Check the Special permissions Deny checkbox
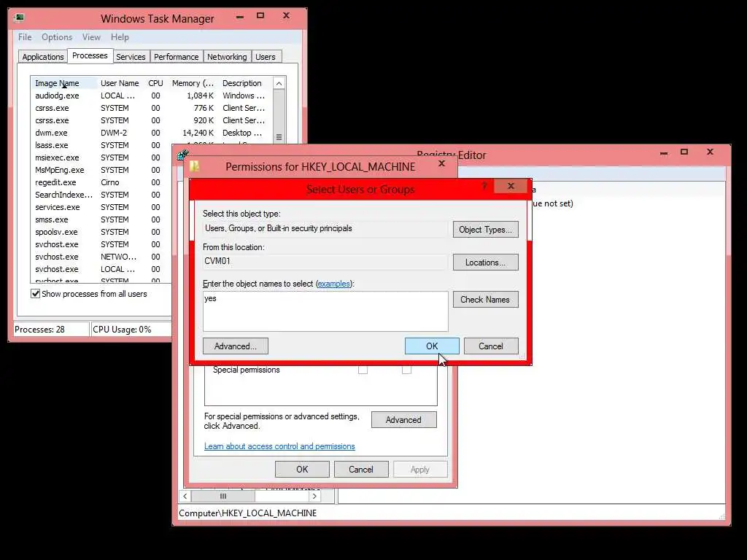The image size is (747, 560). click(x=406, y=370)
